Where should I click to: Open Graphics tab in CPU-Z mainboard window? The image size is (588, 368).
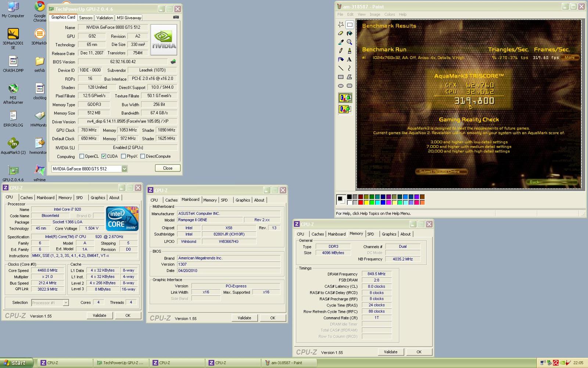point(243,200)
